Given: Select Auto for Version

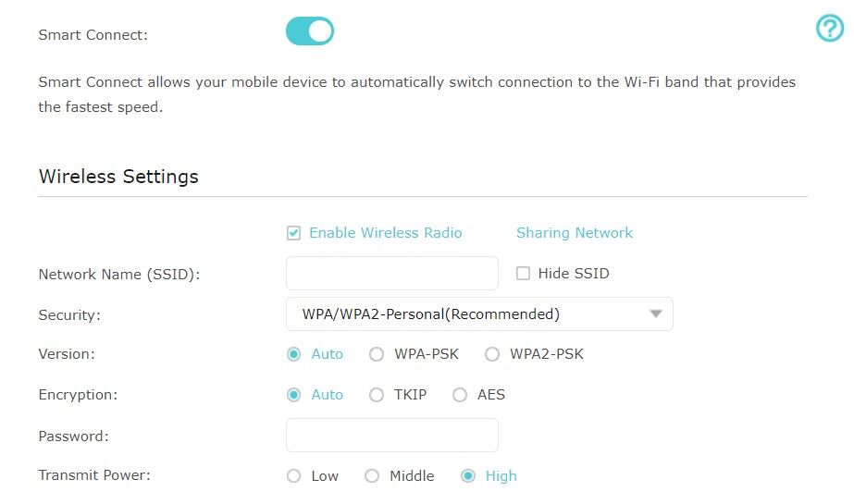Looking at the screenshot, I should [x=294, y=354].
